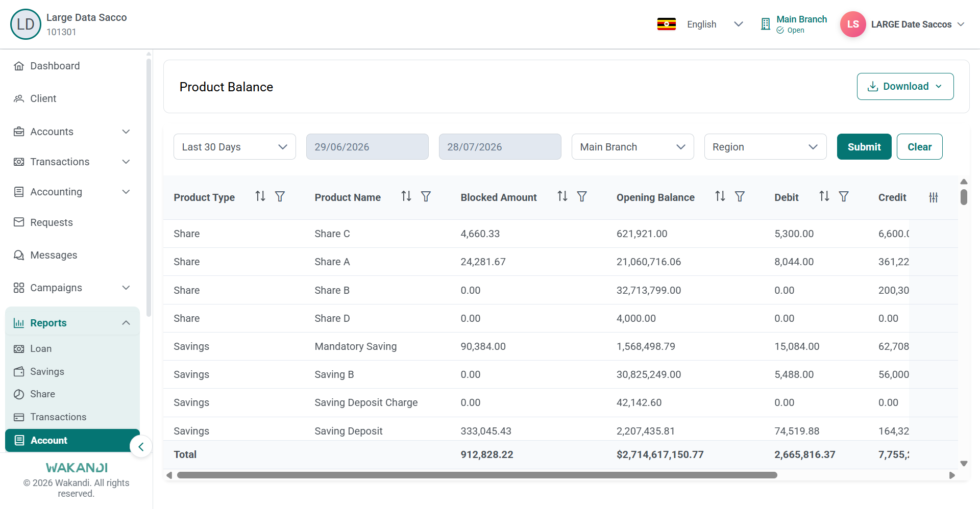The height and width of the screenshot is (509, 980).
Task: Click Saving Deposit Charge cell
Action: (366, 402)
